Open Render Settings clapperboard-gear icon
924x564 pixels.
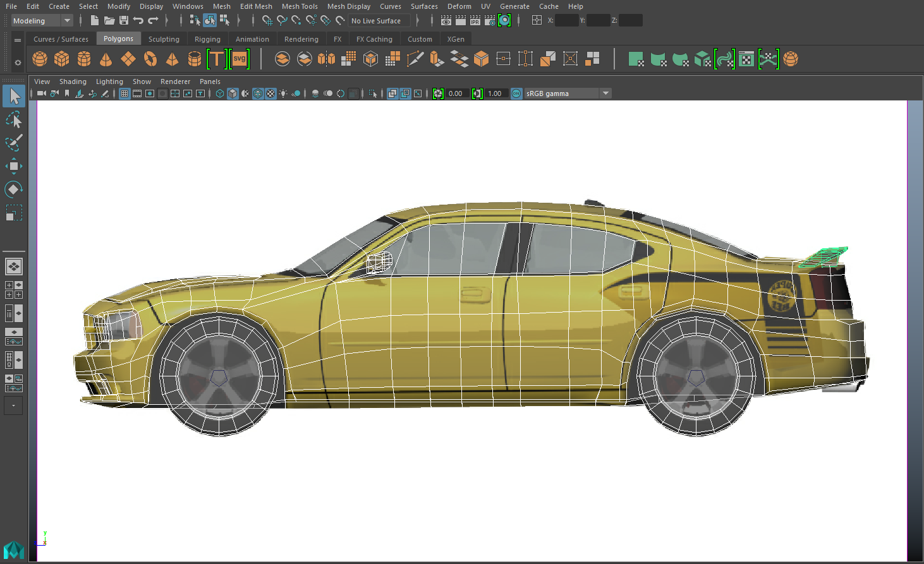tap(490, 21)
